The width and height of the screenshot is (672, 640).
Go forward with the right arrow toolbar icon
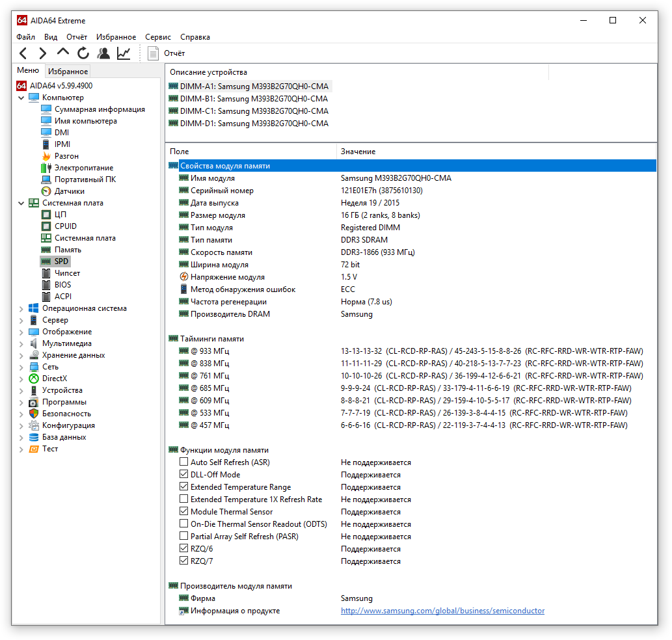[x=43, y=53]
